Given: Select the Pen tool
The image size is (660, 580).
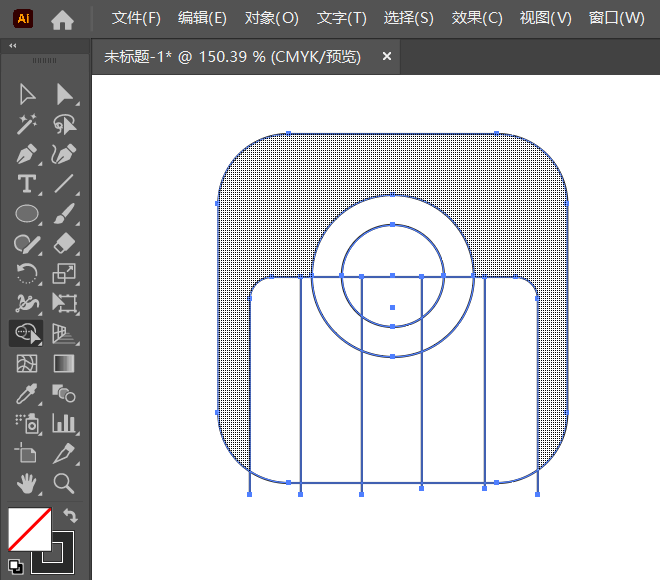Looking at the screenshot, I should coord(27,154).
